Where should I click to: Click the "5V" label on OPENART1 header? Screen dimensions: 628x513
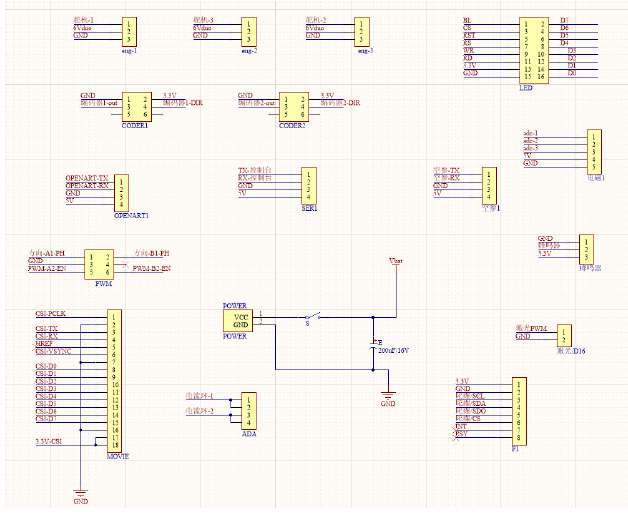70,201
